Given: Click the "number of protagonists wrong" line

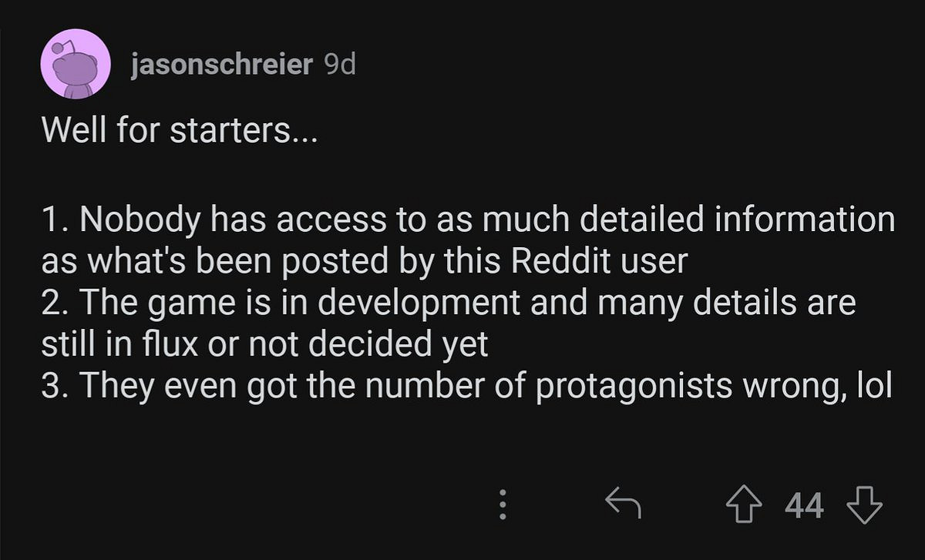Looking at the screenshot, I should [466, 386].
